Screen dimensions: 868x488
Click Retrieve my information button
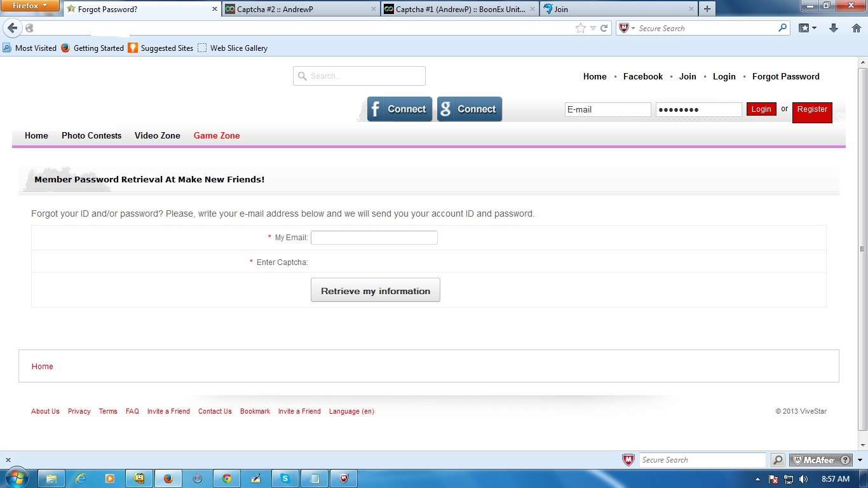[x=376, y=290]
